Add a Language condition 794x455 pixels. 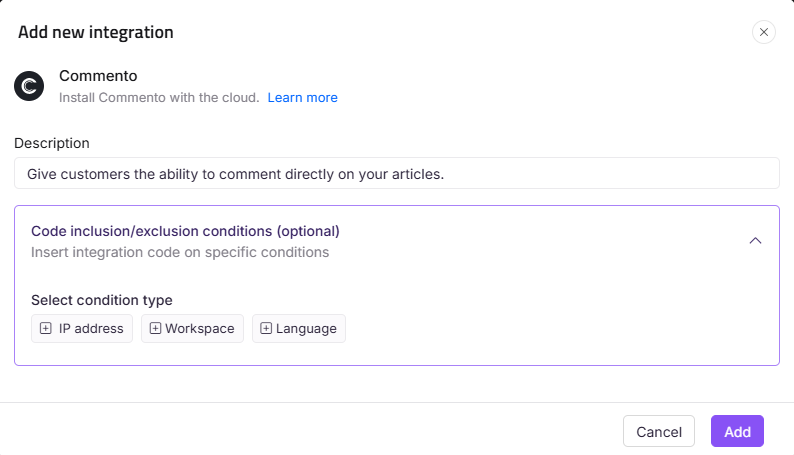[299, 328]
